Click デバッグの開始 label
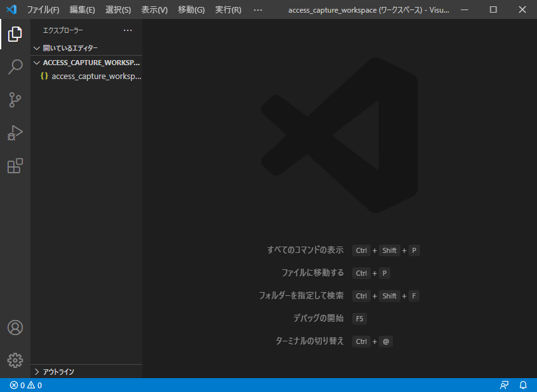The width and height of the screenshot is (537, 392). pyautogui.click(x=318, y=318)
